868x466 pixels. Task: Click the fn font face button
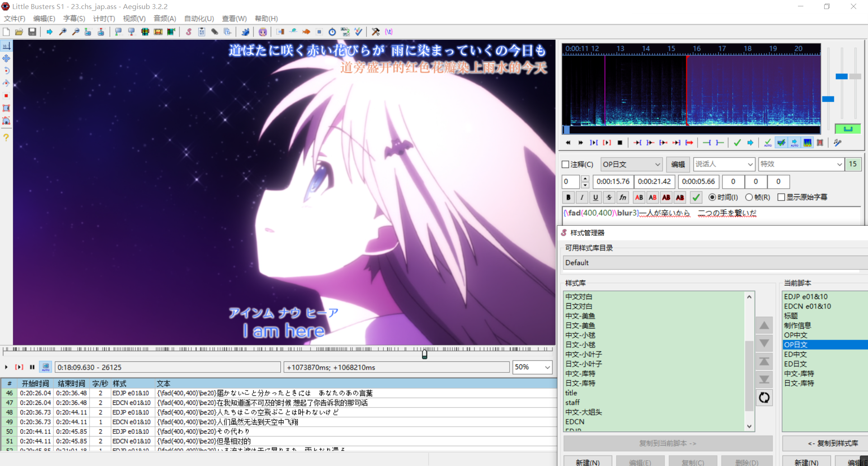click(623, 197)
